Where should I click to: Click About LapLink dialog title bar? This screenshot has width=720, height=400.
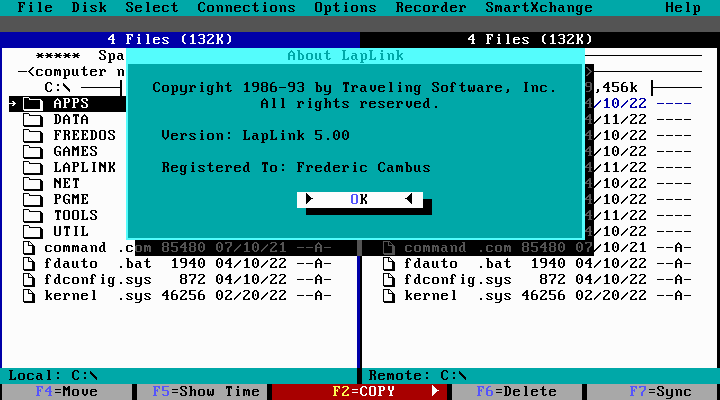[355, 56]
